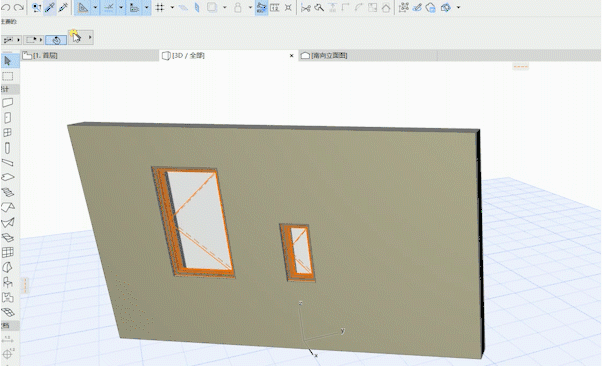The width and height of the screenshot is (602, 366).
Task: Select the Shell tool in toolbox
Action: point(8,222)
